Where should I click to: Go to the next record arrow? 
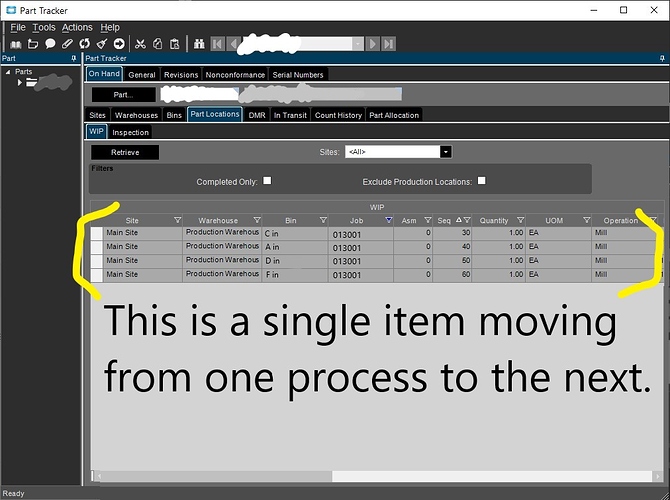pos(373,44)
